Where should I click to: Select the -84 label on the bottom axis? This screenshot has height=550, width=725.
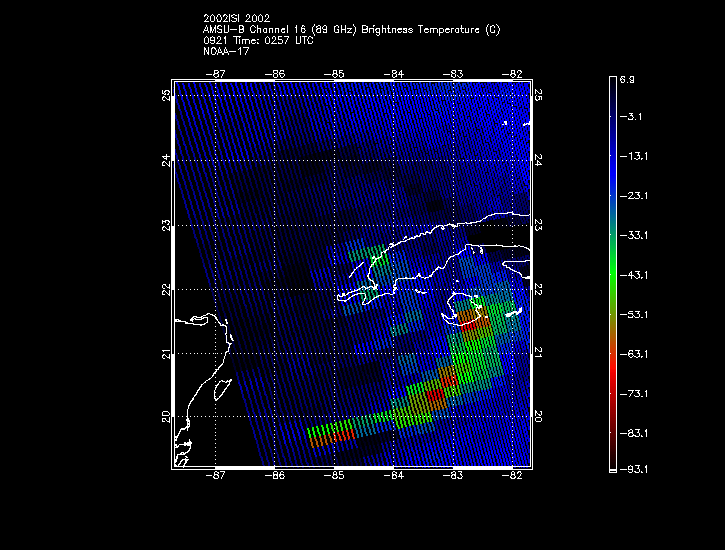pos(393,475)
